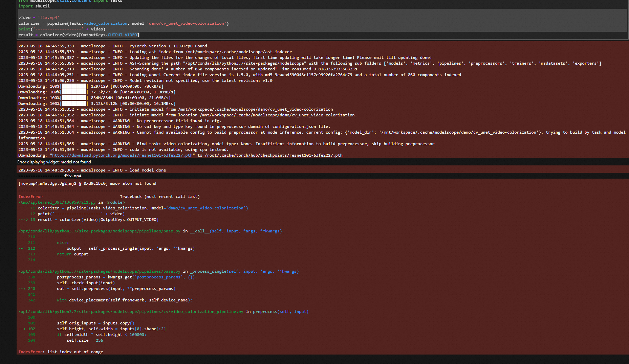
Task: Click the arrow marker at traceback line 212
Action: (x=22, y=248)
